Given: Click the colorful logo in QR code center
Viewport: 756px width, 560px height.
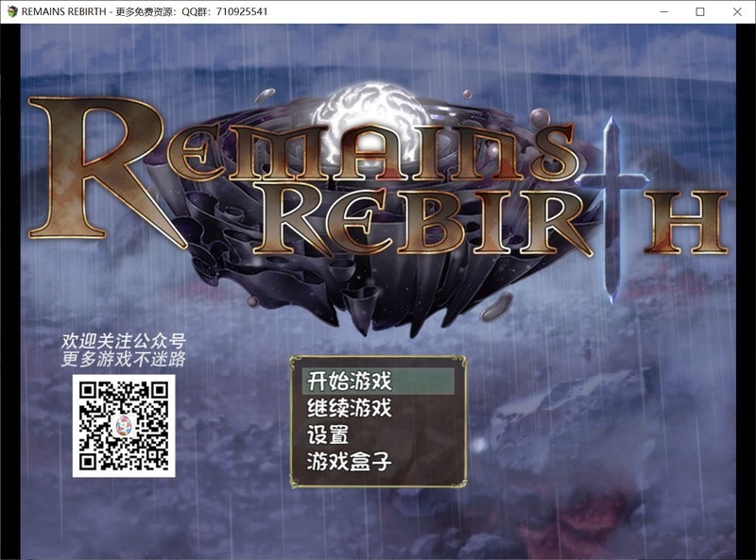Looking at the screenshot, I should coord(124,426).
